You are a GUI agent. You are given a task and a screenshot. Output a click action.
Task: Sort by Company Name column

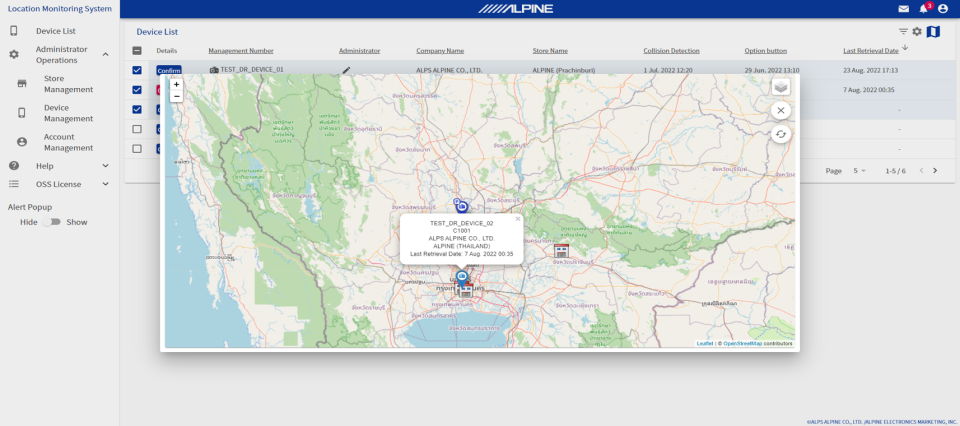coord(440,51)
